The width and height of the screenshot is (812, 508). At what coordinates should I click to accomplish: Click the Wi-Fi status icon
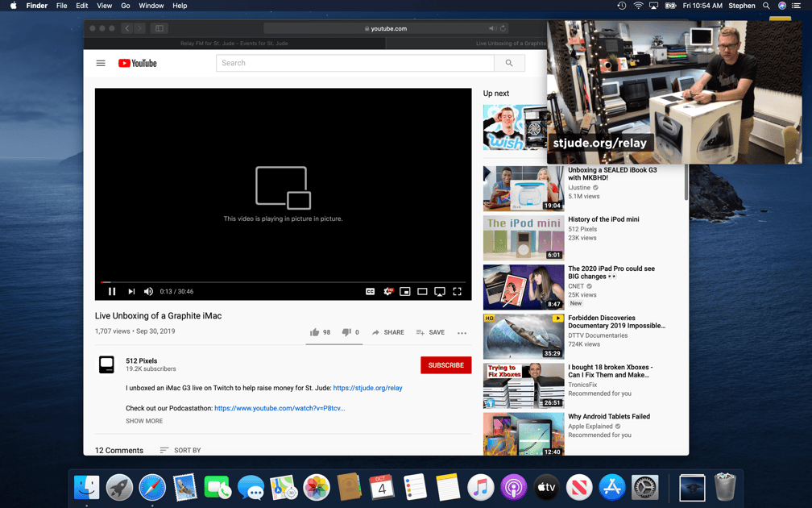click(639, 6)
